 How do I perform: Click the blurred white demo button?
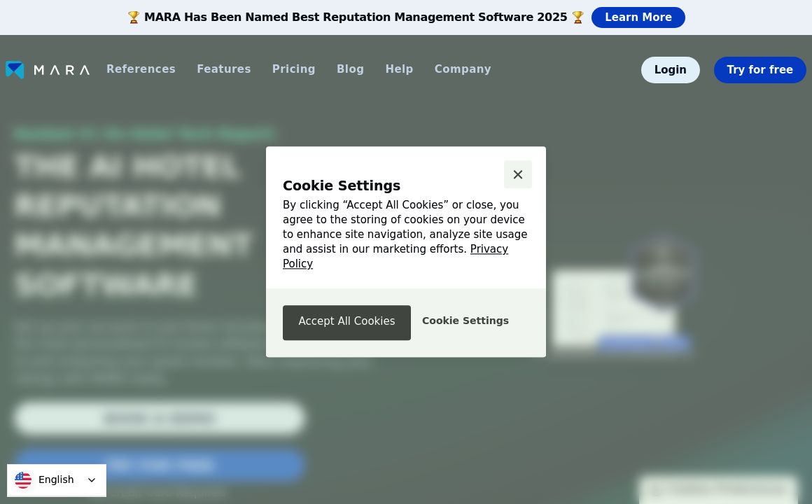coord(160,418)
